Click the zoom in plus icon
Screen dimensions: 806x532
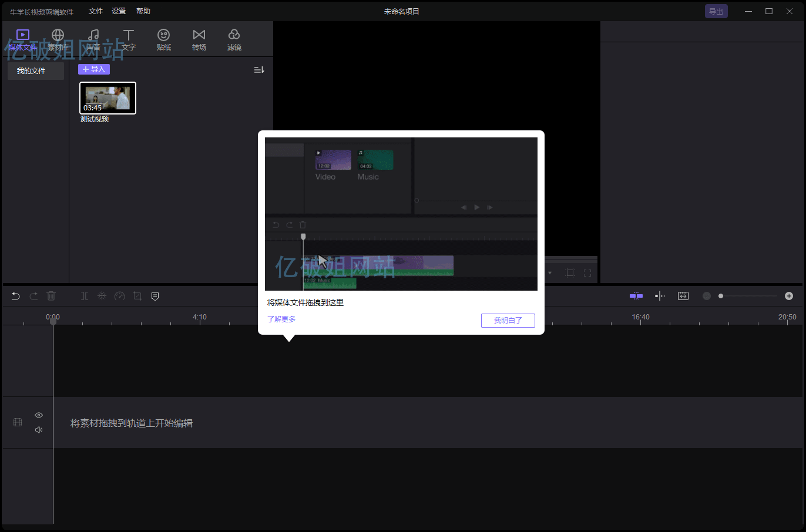(x=789, y=296)
